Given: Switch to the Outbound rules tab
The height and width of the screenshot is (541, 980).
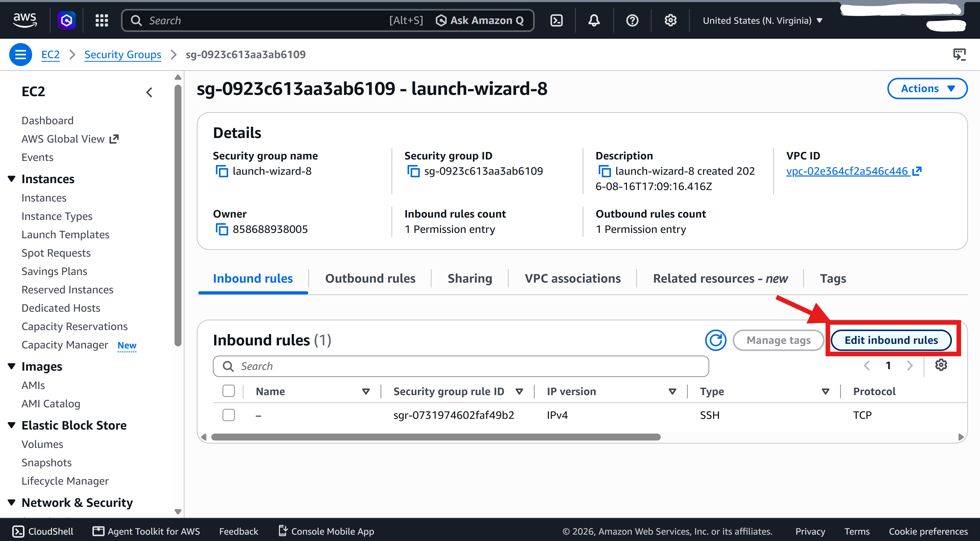Looking at the screenshot, I should point(370,279).
